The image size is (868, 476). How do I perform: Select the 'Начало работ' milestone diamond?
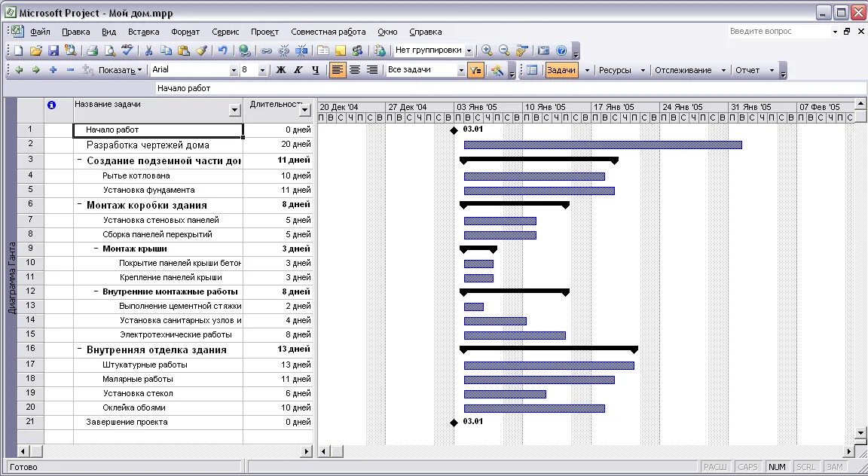(454, 130)
